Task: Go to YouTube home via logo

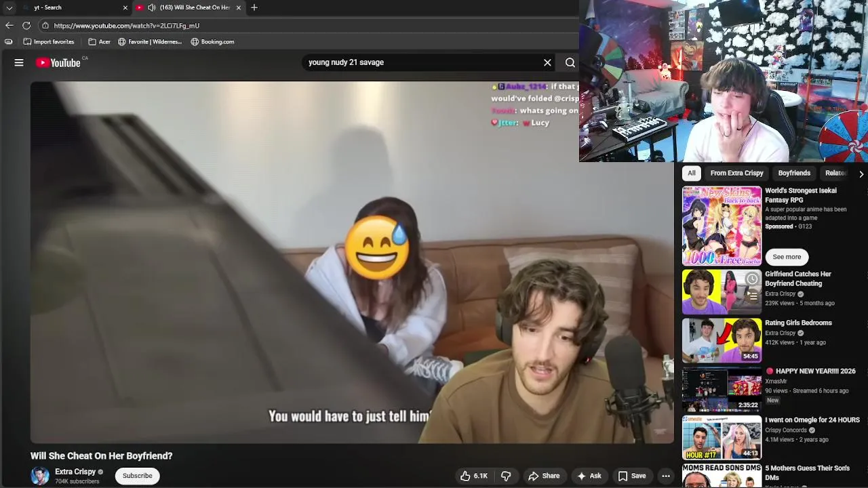Action: (58, 62)
